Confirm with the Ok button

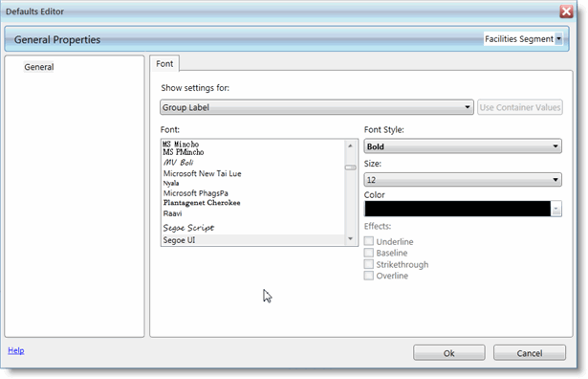448,353
